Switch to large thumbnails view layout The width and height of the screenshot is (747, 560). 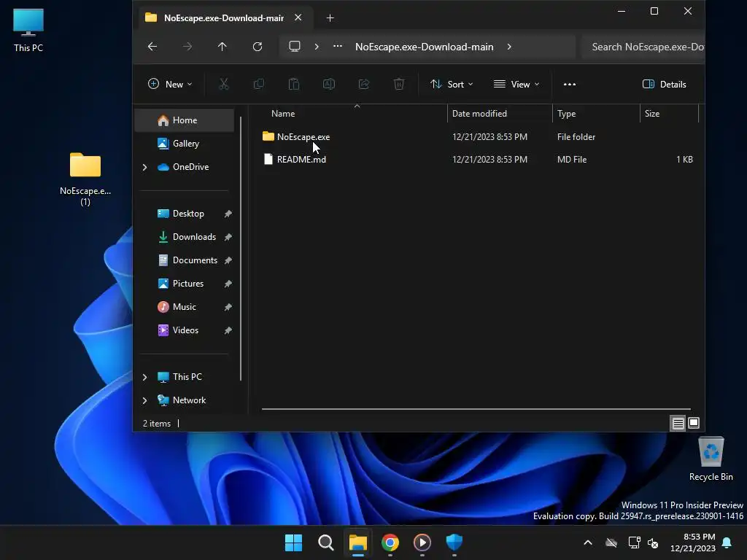(694, 423)
